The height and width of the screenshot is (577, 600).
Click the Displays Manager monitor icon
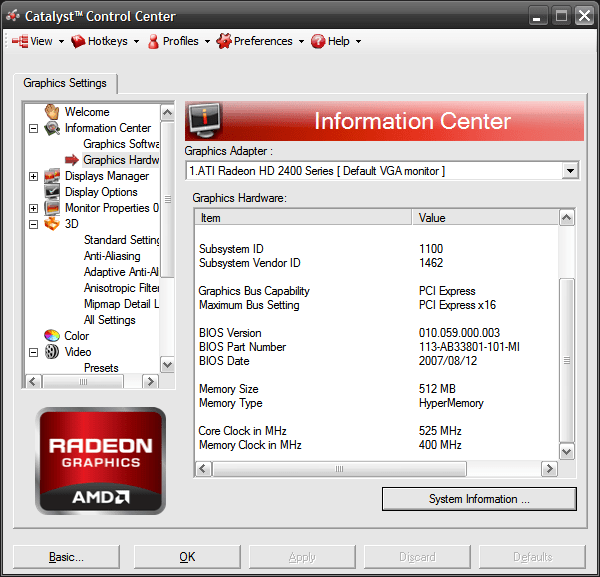click(52, 176)
